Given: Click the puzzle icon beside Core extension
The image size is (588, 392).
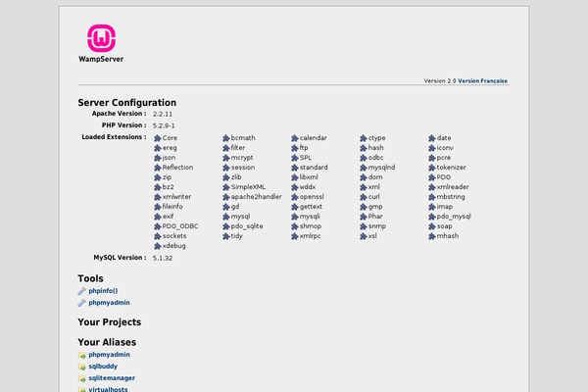Looking at the screenshot, I should click(x=158, y=138).
